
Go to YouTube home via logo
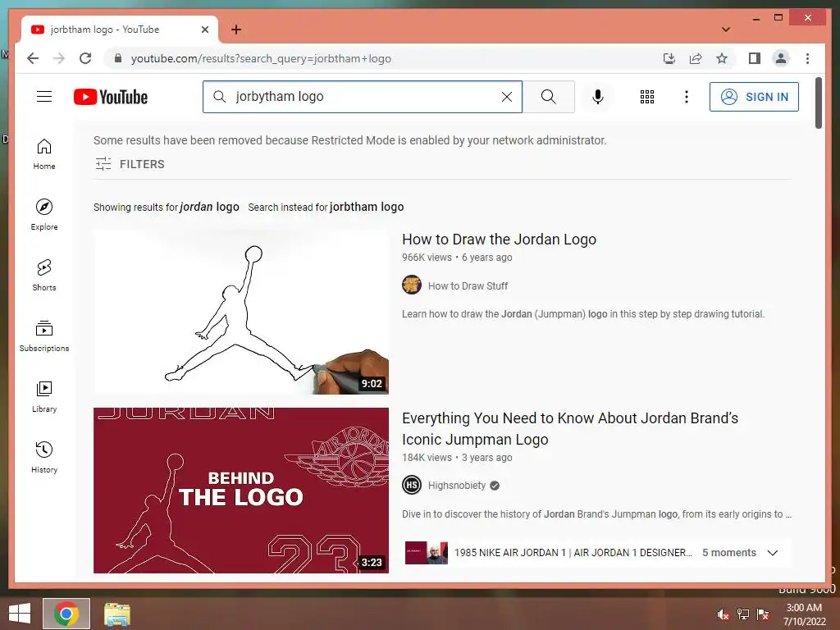(x=111, y=97)
